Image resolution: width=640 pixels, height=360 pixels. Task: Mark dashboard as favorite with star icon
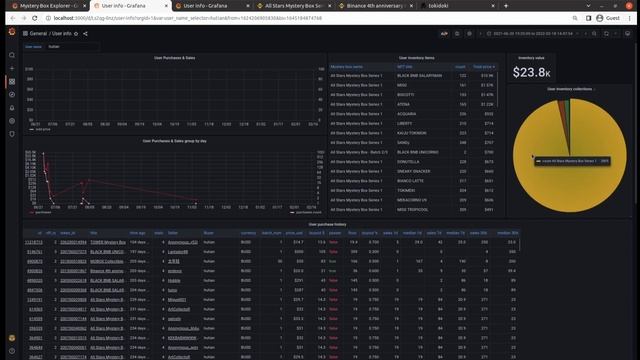pyautogui.click(x=76, y=33)
